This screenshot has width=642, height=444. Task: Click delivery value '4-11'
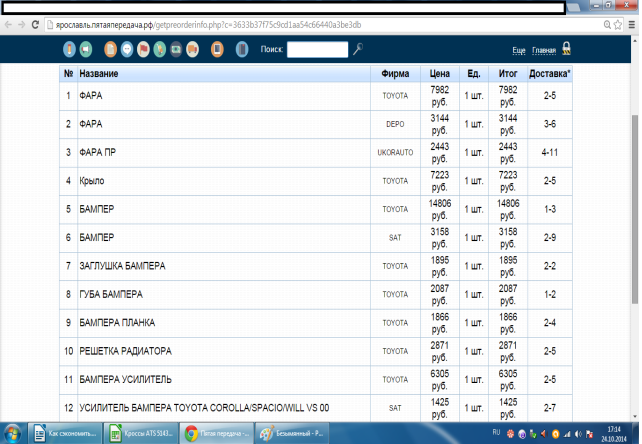click(549, 152)
